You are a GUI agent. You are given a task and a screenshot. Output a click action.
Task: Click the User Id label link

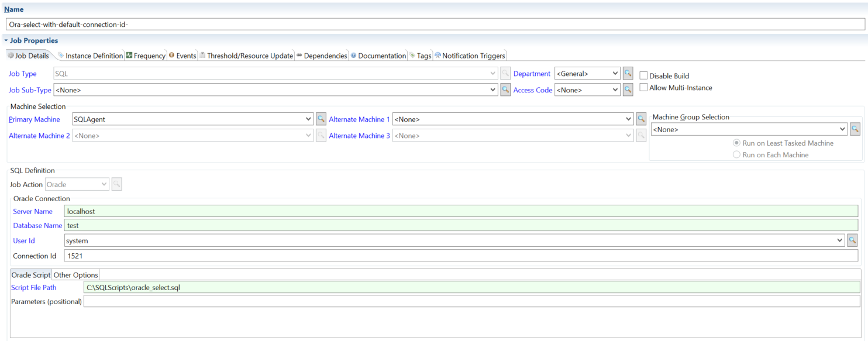(x=24, y=240)
